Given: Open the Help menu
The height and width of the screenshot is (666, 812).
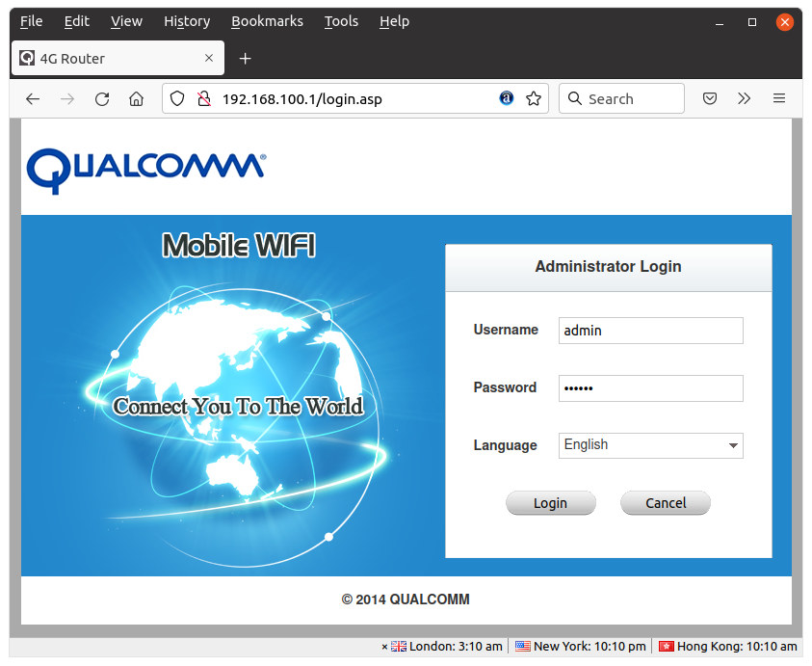Looking at the screenshot, I should pyautogui.click(x=394, y=21).
